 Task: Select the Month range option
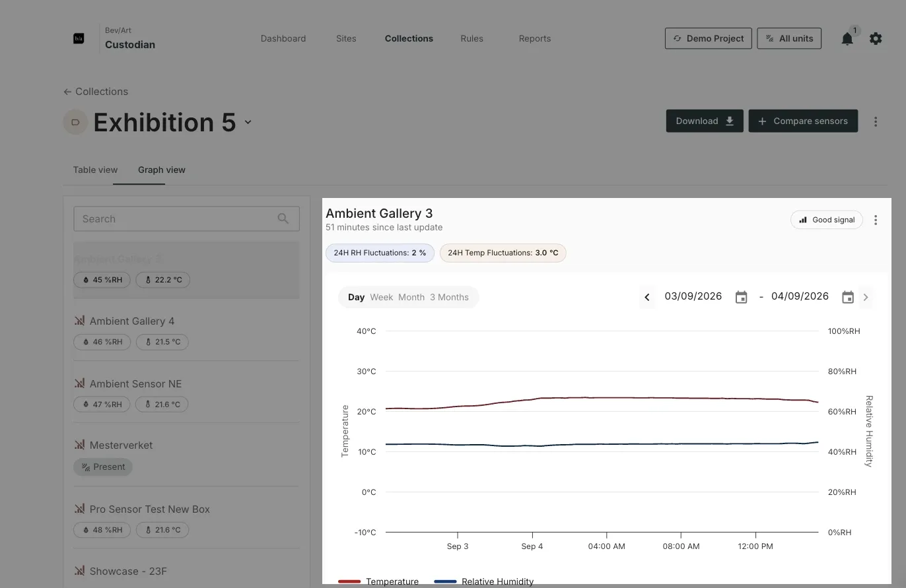[x=411, y=297]
